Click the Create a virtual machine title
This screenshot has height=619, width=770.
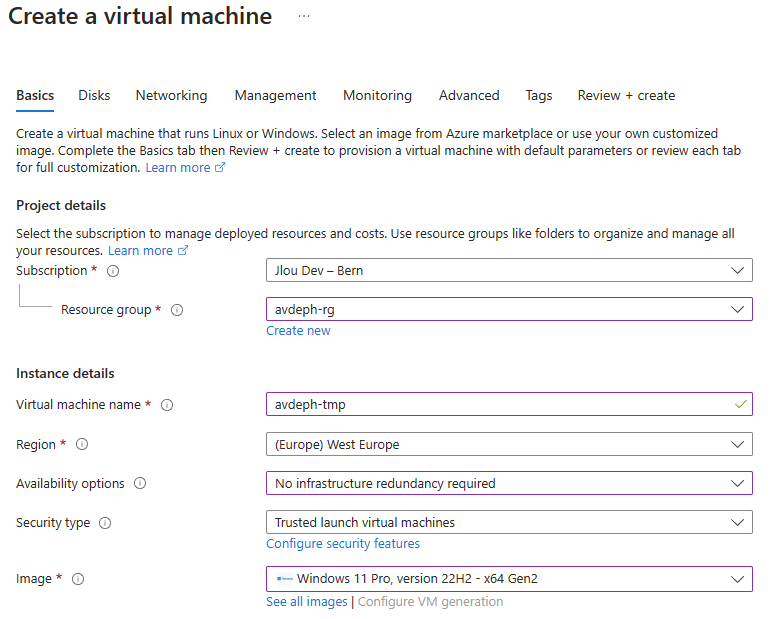tap(140, 16)
